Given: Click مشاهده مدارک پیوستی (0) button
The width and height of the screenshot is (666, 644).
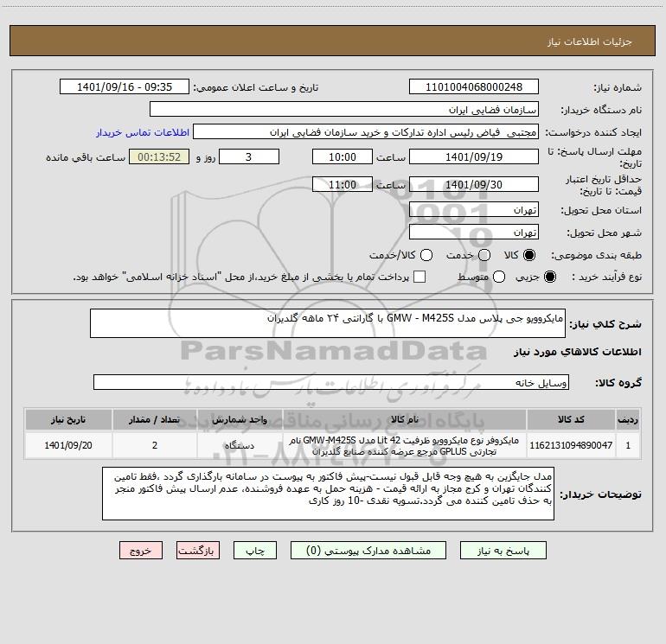Looking at the screenshot, I should click(368, 551).
